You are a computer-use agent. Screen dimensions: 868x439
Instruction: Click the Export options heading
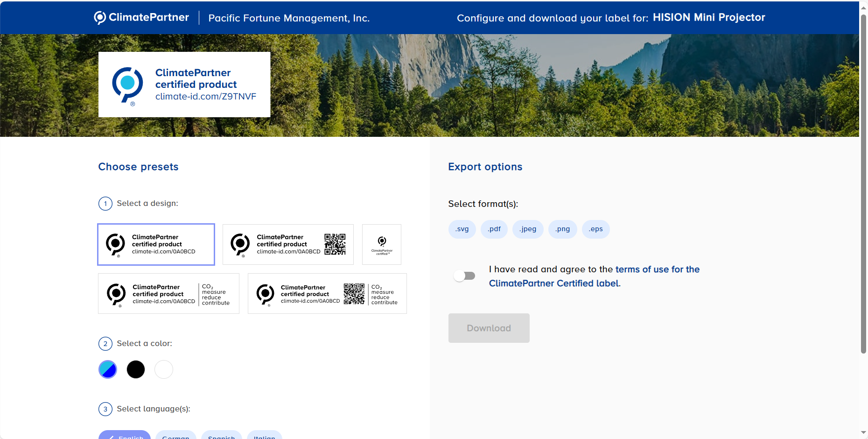[x=485, y=167]
